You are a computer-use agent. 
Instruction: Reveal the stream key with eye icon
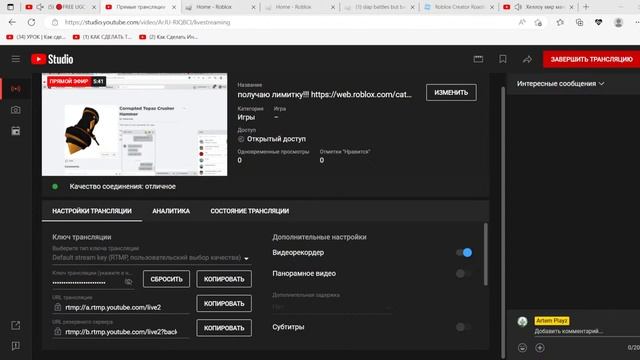128,282
